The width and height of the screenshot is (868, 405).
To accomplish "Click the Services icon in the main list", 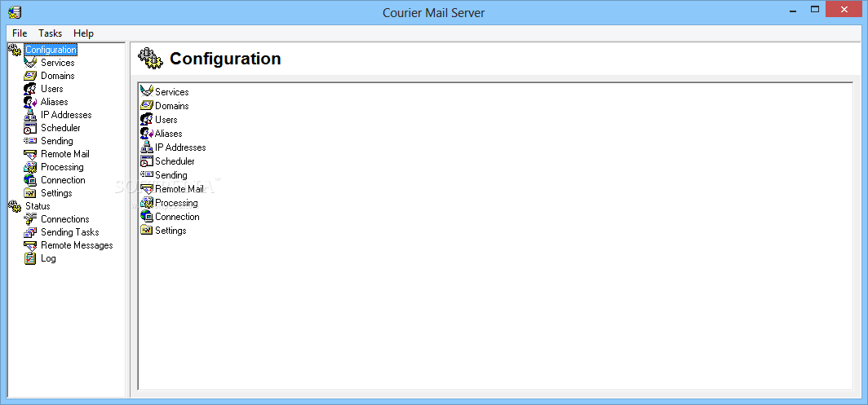I will [x=147, y=91].
